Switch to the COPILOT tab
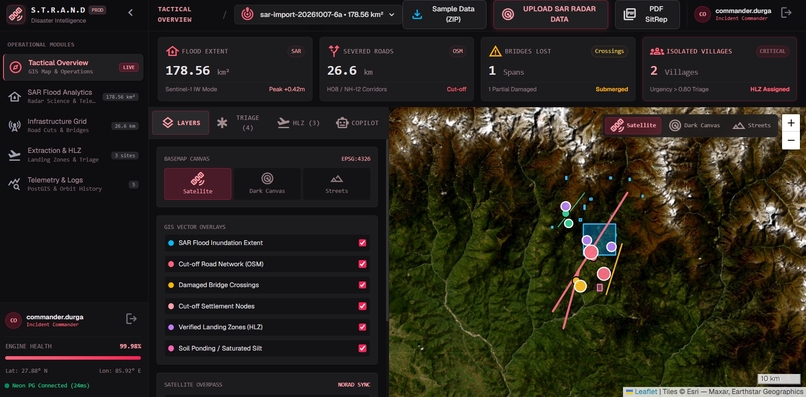 click(357, 123)
